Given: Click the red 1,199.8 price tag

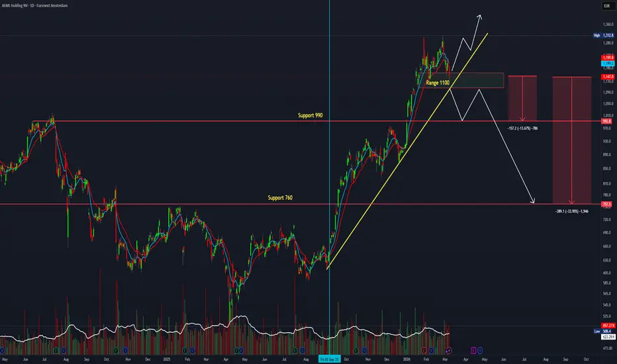Looking at the screenshot, I should pyautogui.click(x=608, y=58).
